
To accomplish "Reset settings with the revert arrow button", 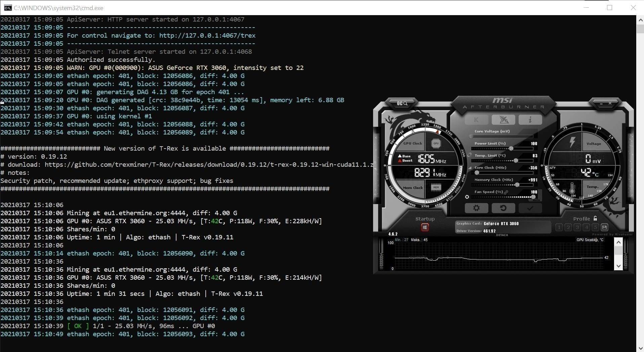I will [503, 208].
